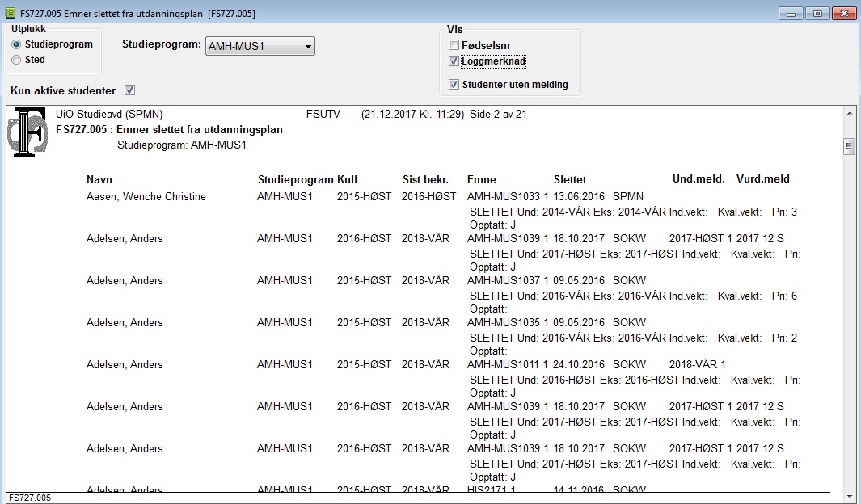The image size is (861, 504).
Task: Toggle Studenter uten melding checkbox
Action: [x=454, y=85]
